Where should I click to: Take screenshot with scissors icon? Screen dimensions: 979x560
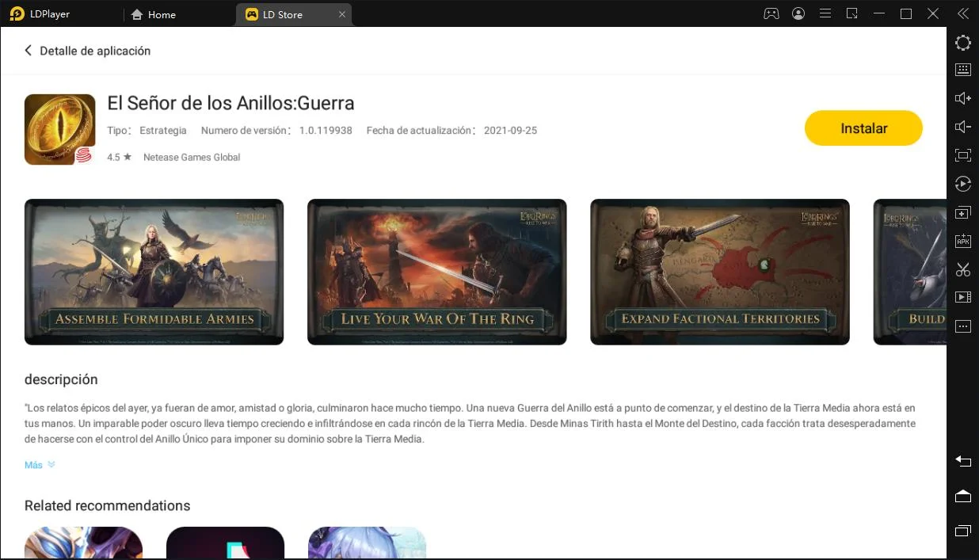click(963, 269)
